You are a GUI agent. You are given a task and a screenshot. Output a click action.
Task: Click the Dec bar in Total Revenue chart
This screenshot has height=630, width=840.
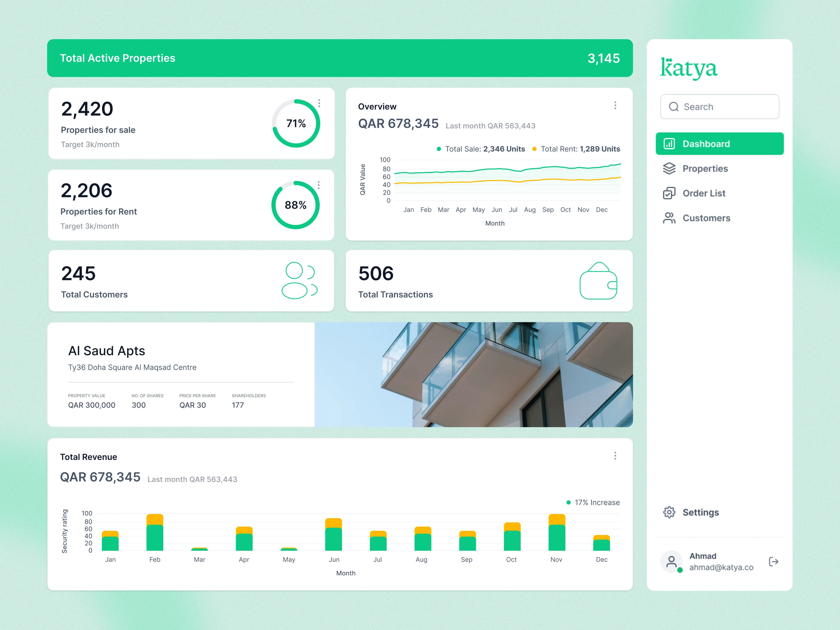(x=602, y=543)
